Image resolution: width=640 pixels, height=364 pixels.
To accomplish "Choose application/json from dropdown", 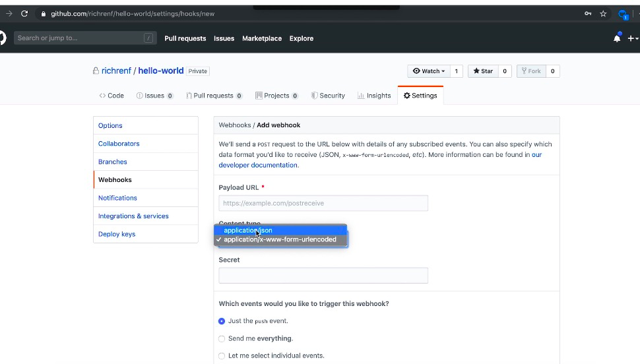I will coord(280,230).
